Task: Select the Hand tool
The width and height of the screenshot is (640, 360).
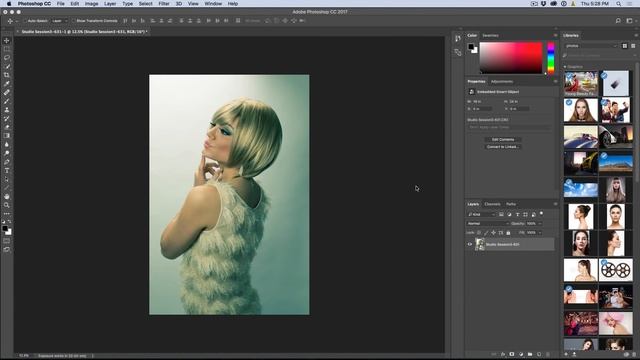Action: [x=7, y=196]
